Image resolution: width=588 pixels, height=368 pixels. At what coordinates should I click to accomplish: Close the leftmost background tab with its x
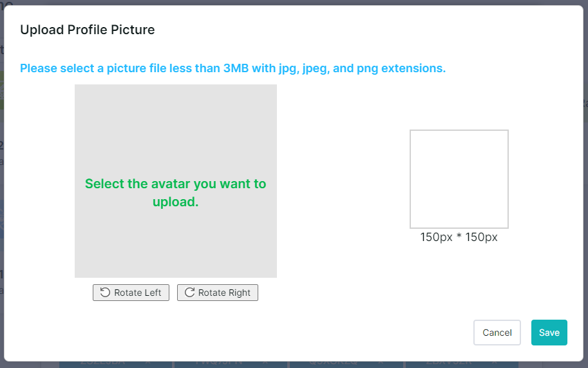(x=147, y=363)
